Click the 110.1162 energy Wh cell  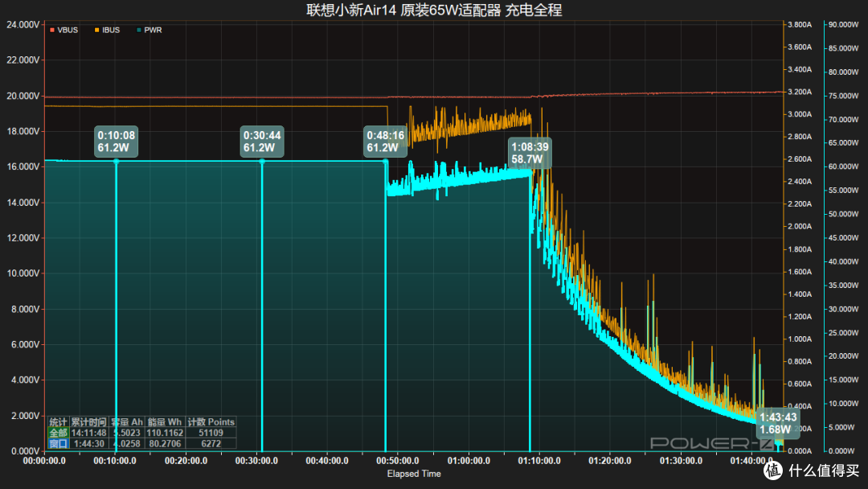[165, 433]
